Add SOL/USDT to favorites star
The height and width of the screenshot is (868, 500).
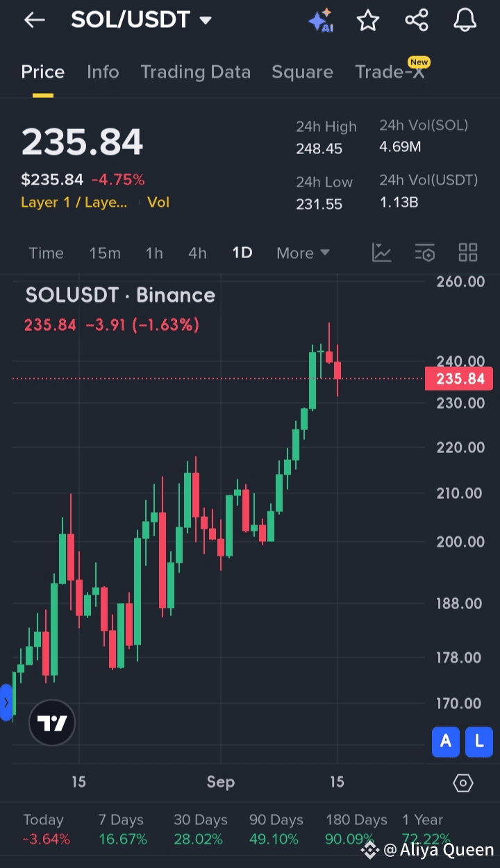[368, 21]
